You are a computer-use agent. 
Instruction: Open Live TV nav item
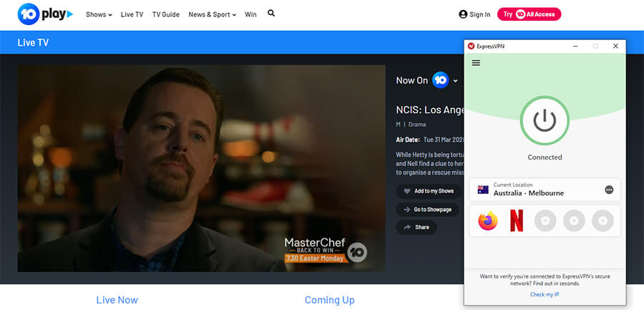[x=132, y=14]
